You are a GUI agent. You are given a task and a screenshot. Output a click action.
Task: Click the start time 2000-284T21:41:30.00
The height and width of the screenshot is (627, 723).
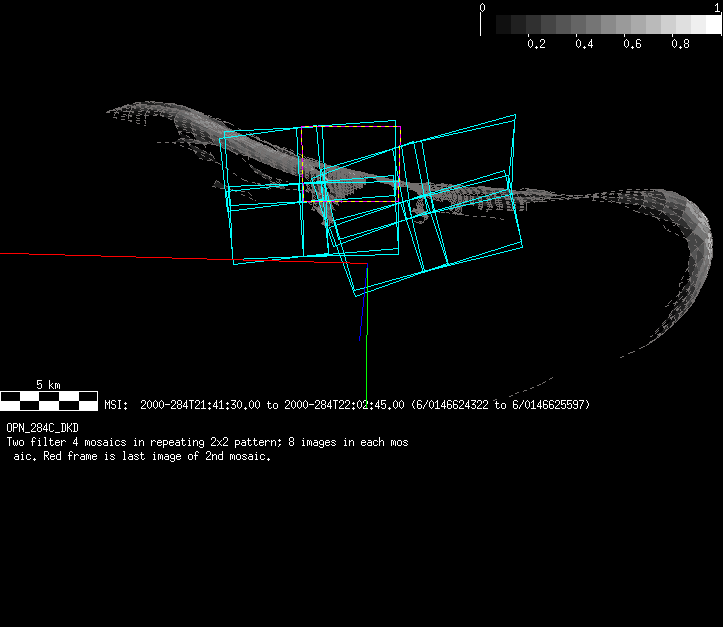point(200,405)
